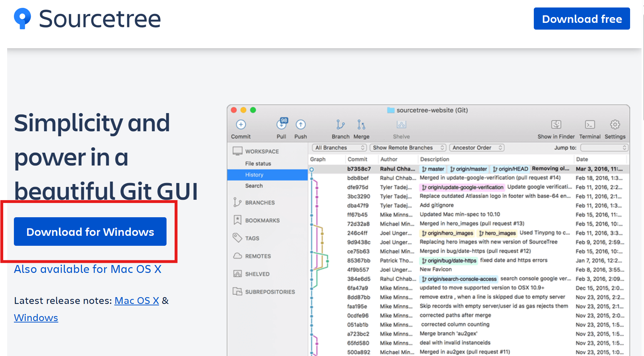Click the Remotes cloud icon
Viewport: 644px width, 356px height.
(237, 256)
